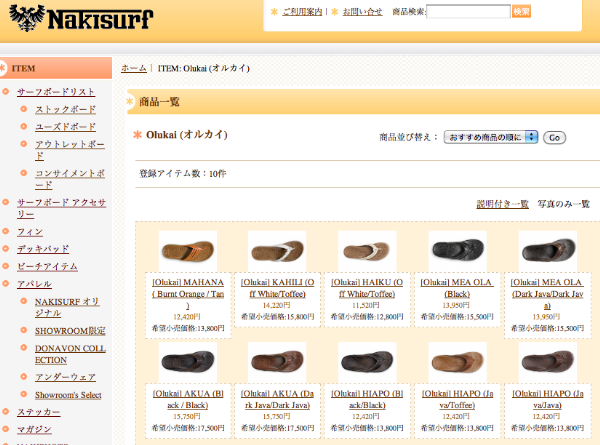The width and height of the screenshot is (600, 445).
Task: Open DONAVON COLLECTION sidebar link
Action: pyautogui.click(x=70, y=354)
